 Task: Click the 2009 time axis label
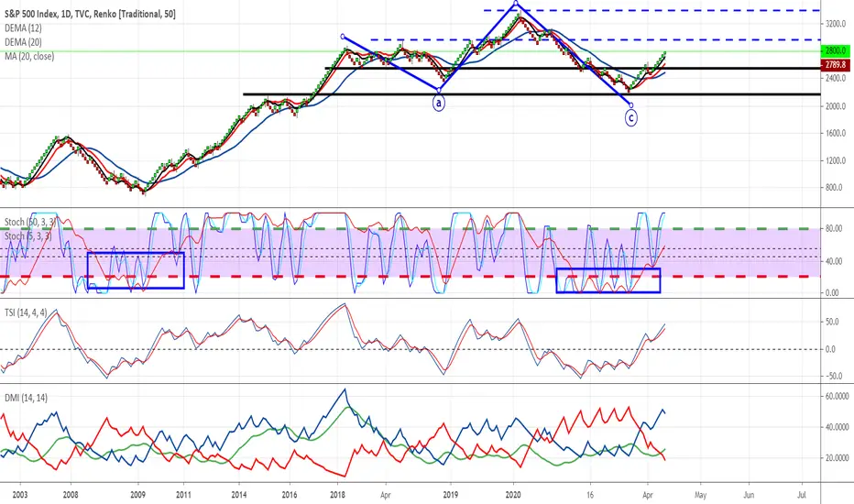point(137,495)
